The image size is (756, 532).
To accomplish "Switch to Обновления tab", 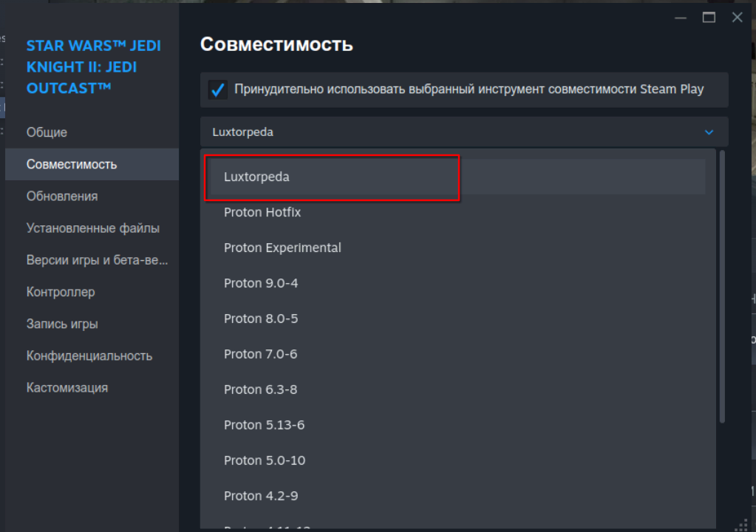I will click(x=62, y=197).
